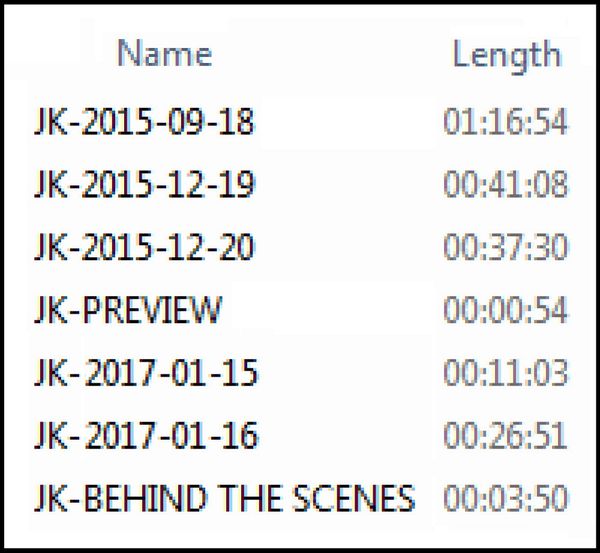Select the 00:03:50 length value
Image resolution: width=600 pixels, height=553 pixels.
(505, 498)
